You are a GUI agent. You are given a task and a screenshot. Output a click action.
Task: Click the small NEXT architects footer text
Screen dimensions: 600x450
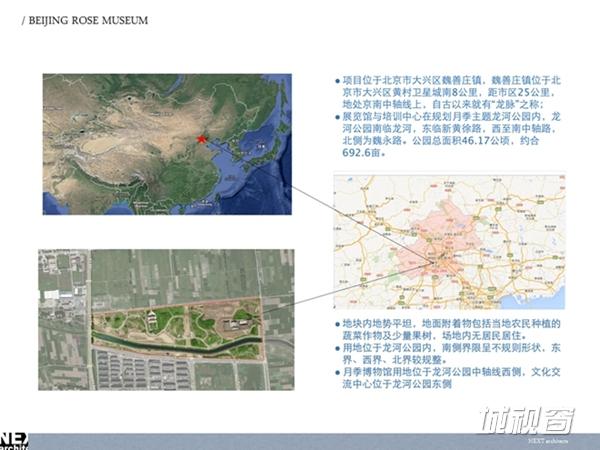[x=560, y=440]
